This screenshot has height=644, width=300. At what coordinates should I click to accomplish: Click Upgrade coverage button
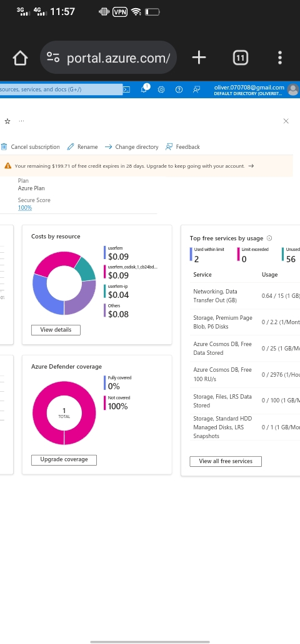[64, 460]
